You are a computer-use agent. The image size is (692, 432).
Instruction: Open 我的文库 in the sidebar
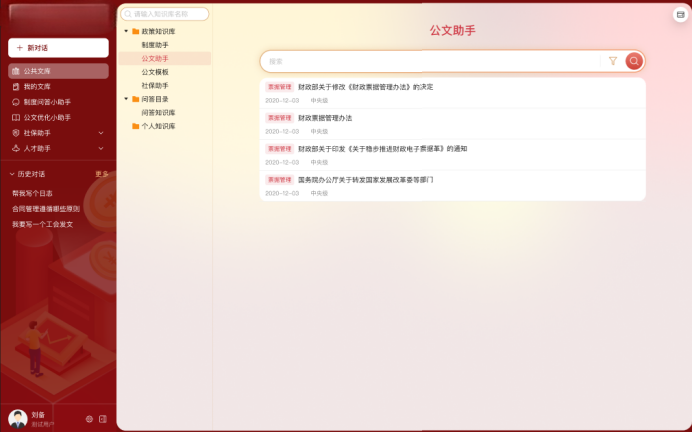click(x=37, y=87)
